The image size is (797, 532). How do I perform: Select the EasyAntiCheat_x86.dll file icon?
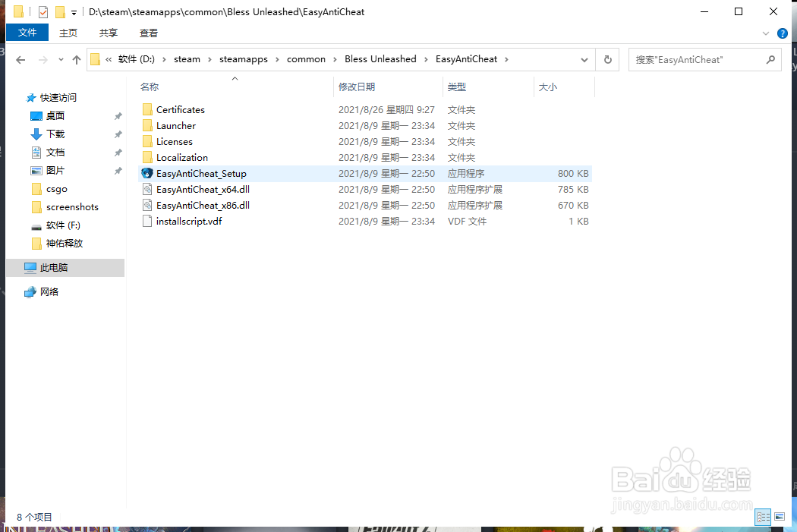[x=147, y=205]
